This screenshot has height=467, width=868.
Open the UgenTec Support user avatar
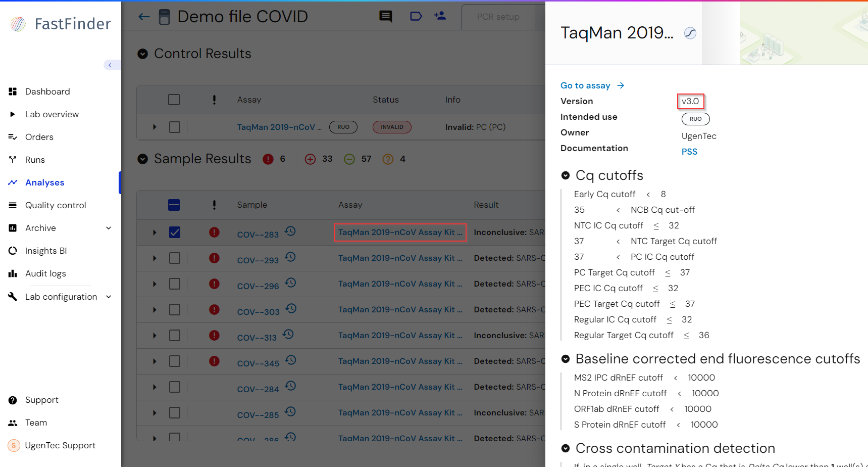[x=14, y=445]
